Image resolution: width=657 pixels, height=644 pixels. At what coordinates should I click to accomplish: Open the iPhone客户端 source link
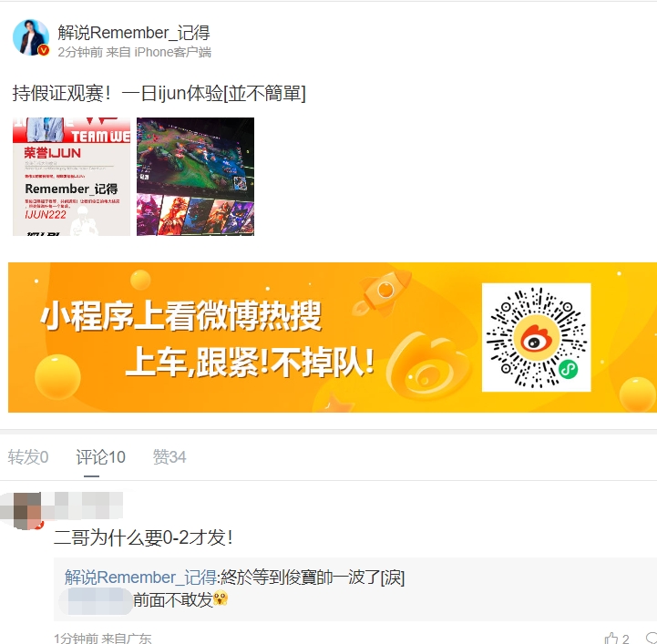coord(172,52)
